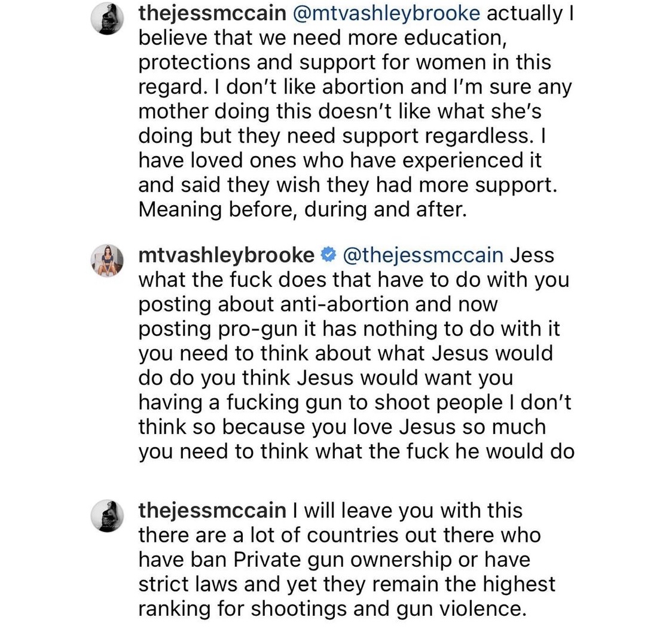Open the @mtvashleybrooke mention link

point(386,13)
